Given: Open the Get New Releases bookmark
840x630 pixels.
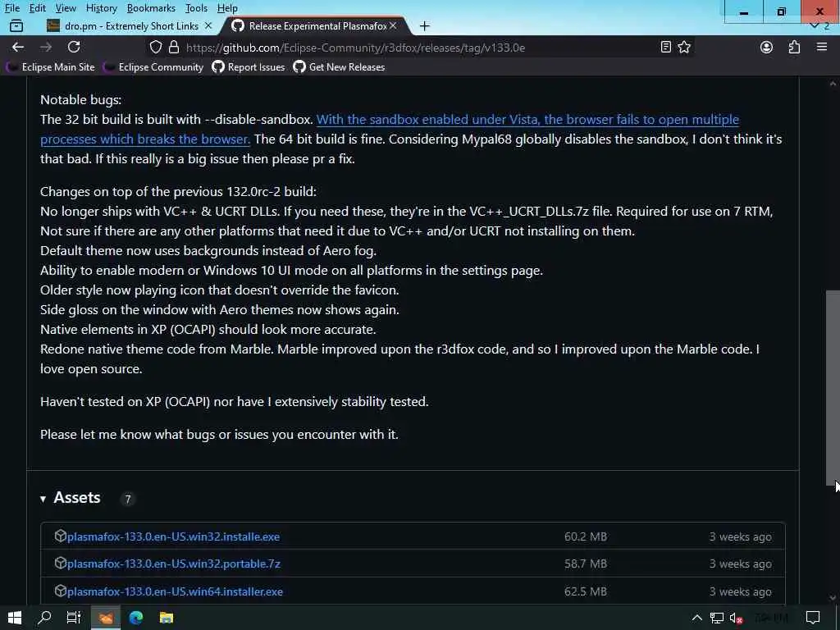Looking at the screenshot, I should (x=339, y=67).
